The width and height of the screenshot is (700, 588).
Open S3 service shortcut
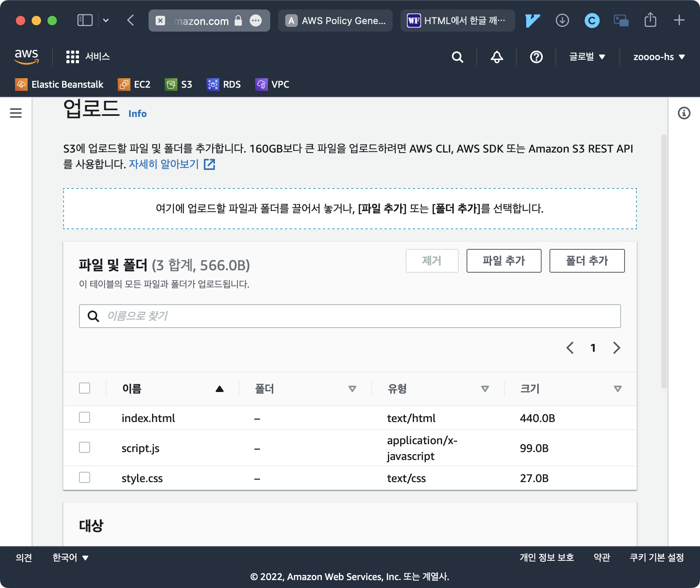coord(179,84)
